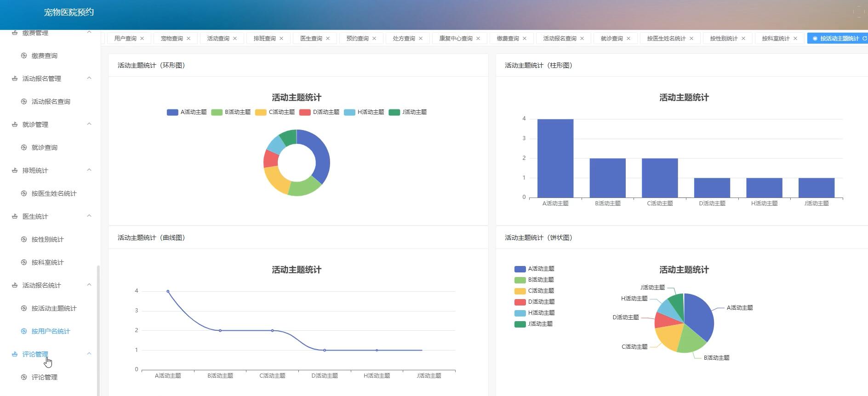Image resolution: width=868 pixels, height=396 pixels.
Task: Click H活动主题 light-blue swatch in pie legend
Action: click(x=520, y=313)
